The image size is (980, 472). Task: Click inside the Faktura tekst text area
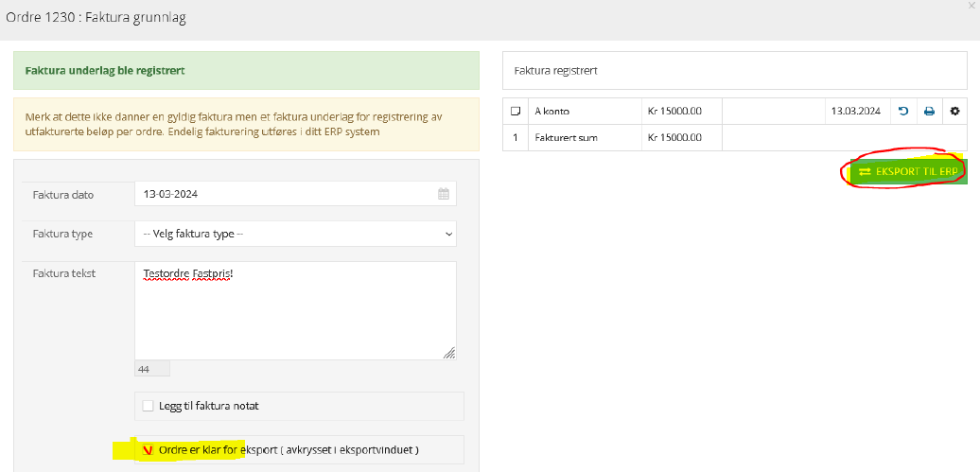point(295,310)
